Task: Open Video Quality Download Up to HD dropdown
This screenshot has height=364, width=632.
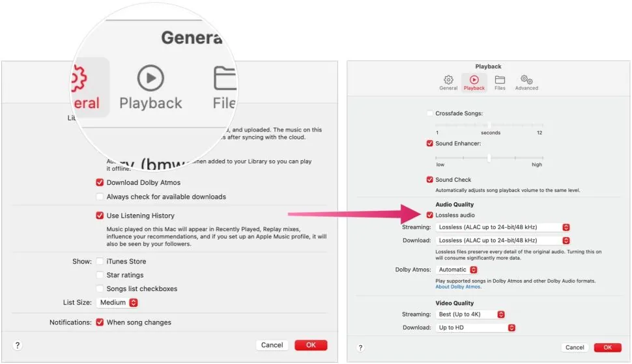Action: click(476, 328)
